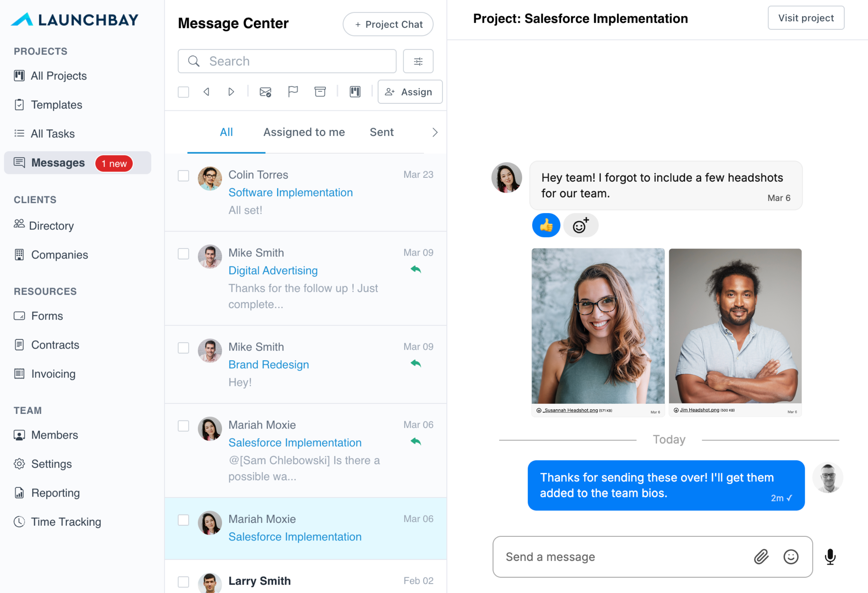Image resolution: width=868 pixels, height=593 pixels.
Task: Check the Colin Torres message checkbox
Action: point(183,176)
